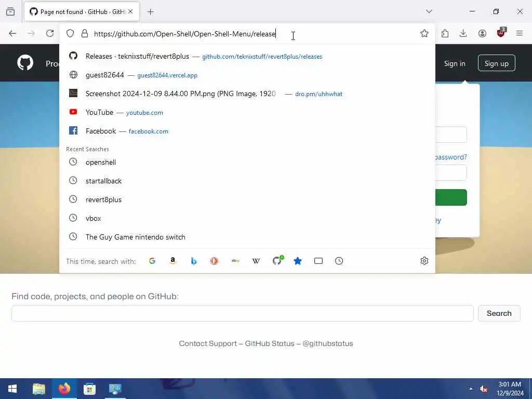This screenshot has width=532, height=399.
Task: Select Screenshot 2024-12-09 PNG suggestion
Action: click(x=247, y=94)
